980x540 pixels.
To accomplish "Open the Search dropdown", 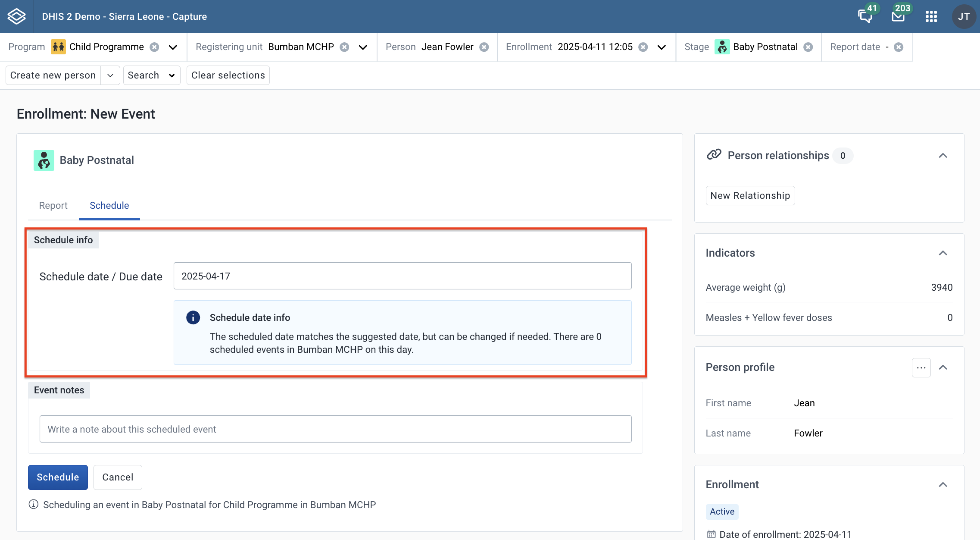I will pos(152,75).
